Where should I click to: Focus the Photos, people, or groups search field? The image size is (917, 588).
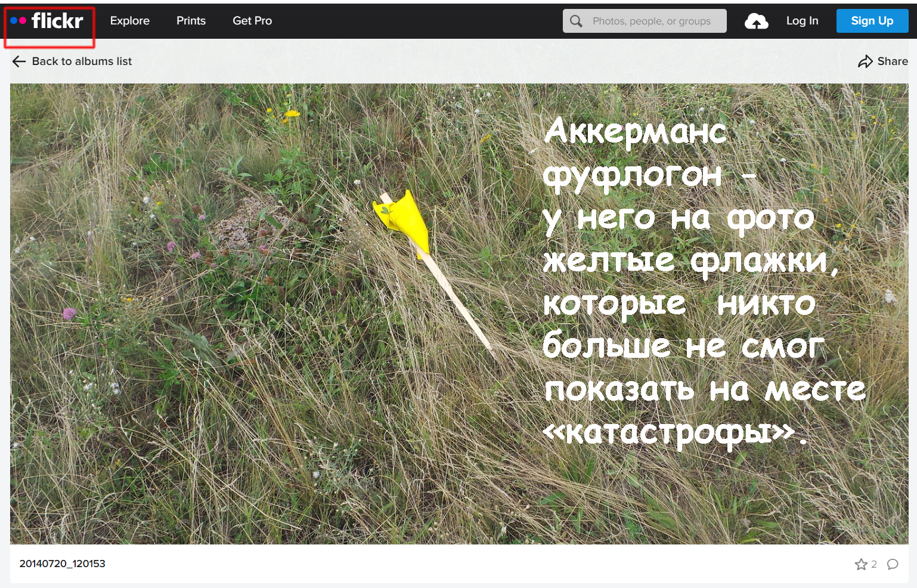645,21
